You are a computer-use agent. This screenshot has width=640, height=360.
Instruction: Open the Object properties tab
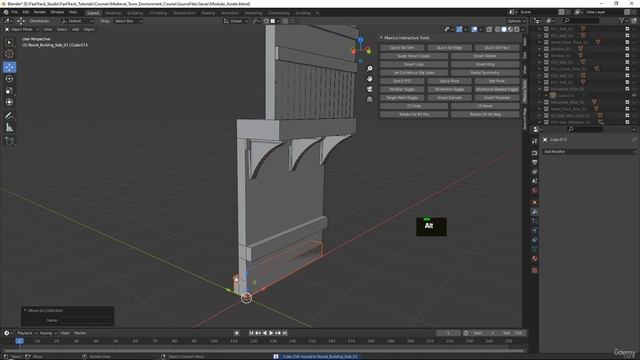click(x=534, y=202)
